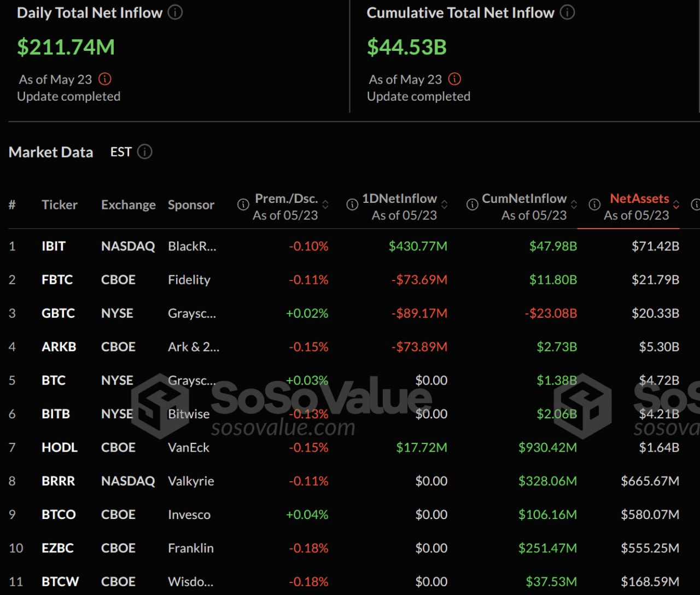
Task: Open info icon for 1DNetInflow column
Action: 352,205
